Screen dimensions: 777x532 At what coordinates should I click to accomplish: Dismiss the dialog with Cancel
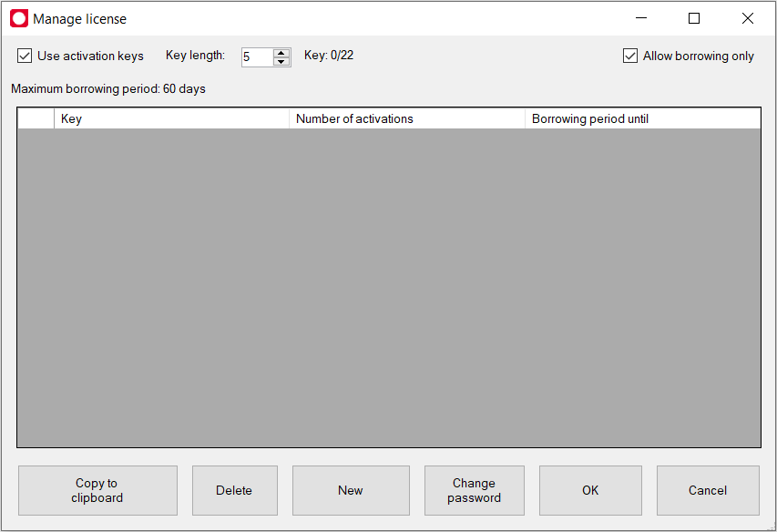pyautogui.click(x=708, y=491)
